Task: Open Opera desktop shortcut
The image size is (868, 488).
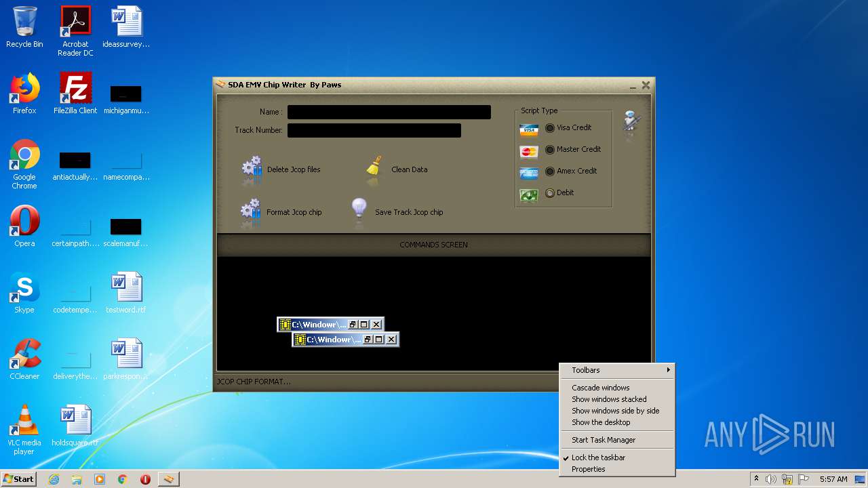Action: click(24, 226)
